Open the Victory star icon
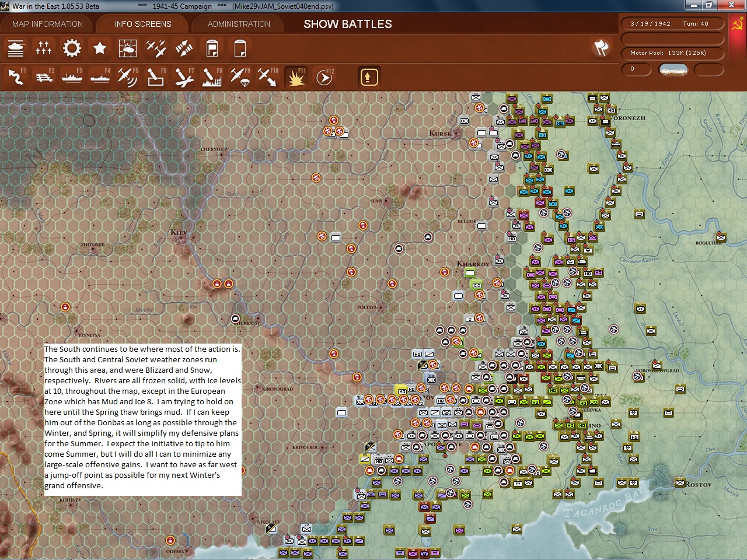747x560 pixels. 100,48
